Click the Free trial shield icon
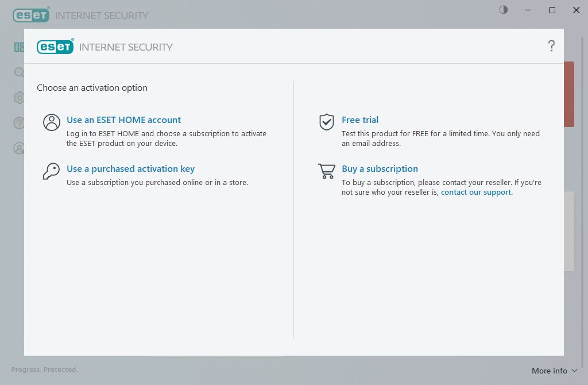 tap(327, 122)
